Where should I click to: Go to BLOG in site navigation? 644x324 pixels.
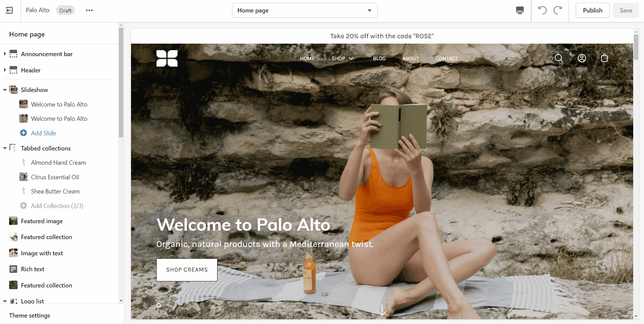(x=379, y=59)
